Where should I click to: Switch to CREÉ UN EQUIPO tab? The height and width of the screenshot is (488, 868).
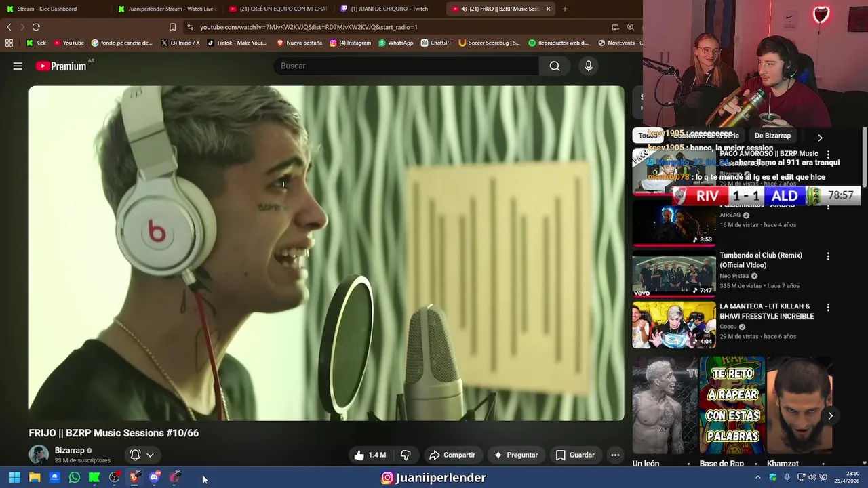(x=278, y=9)
